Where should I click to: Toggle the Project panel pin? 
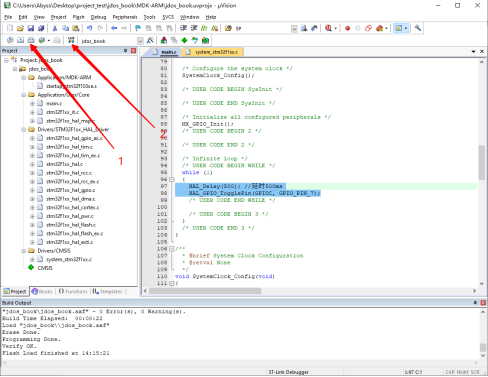(x=126, y=51)
